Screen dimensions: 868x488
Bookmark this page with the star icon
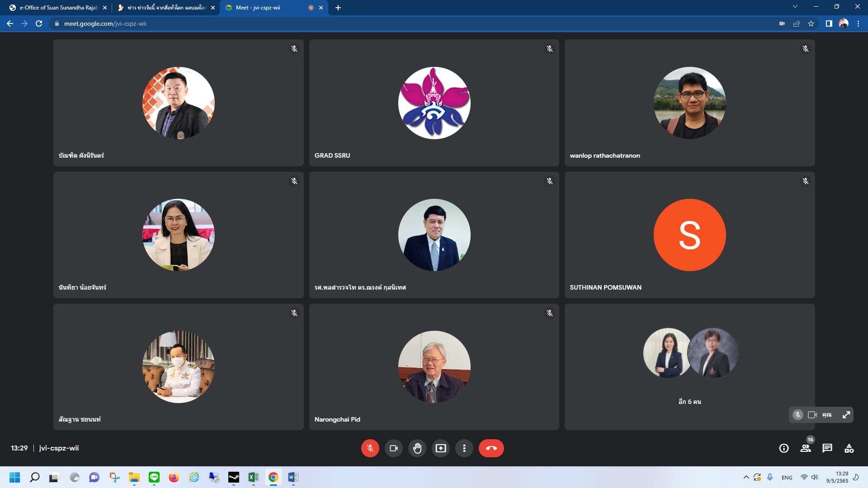[x=811, y=23]
